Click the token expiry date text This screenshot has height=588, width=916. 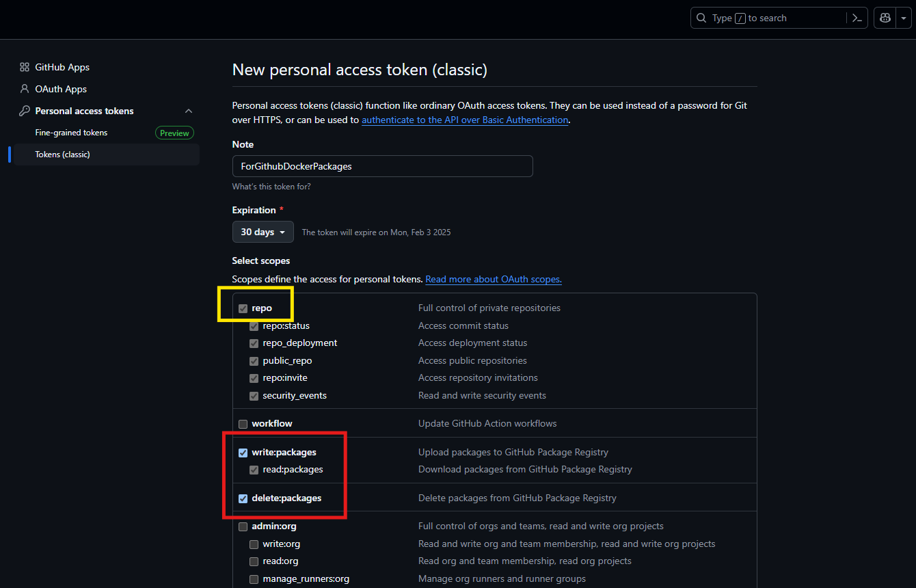coord(376,232)
